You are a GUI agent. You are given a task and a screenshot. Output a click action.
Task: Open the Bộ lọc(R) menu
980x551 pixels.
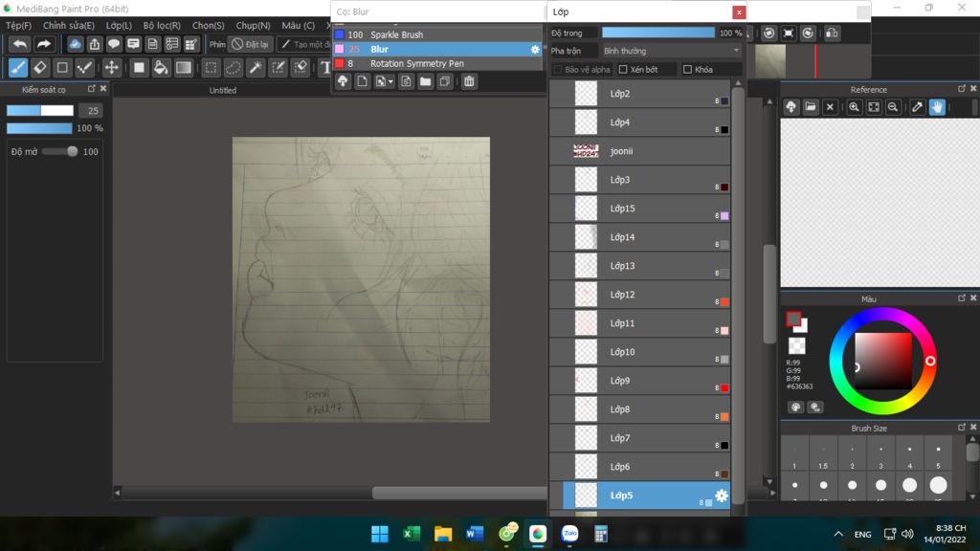162,26
